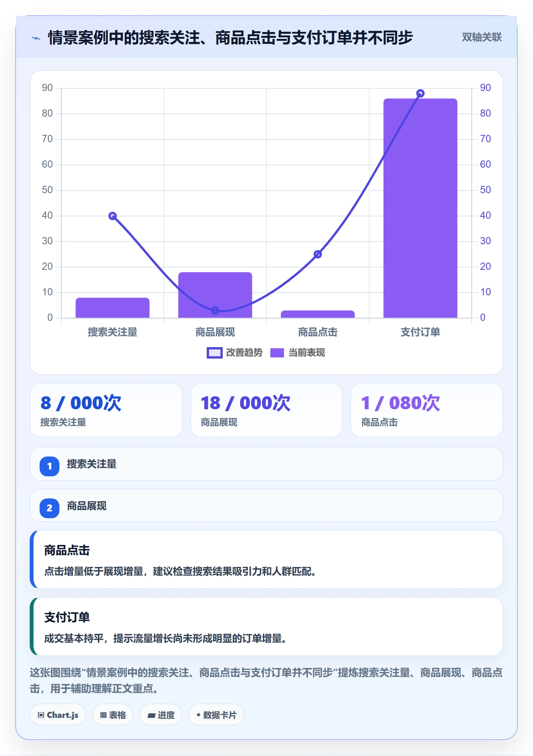Open the 1 / 080次 data card
The height and width of the screenshot is (756, 533).
(426, 410)
